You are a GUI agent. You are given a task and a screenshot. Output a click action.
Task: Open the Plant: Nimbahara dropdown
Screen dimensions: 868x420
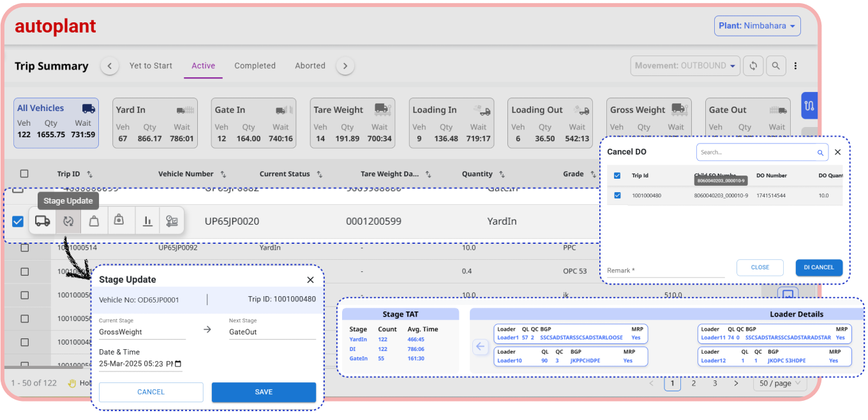[757, 26]
